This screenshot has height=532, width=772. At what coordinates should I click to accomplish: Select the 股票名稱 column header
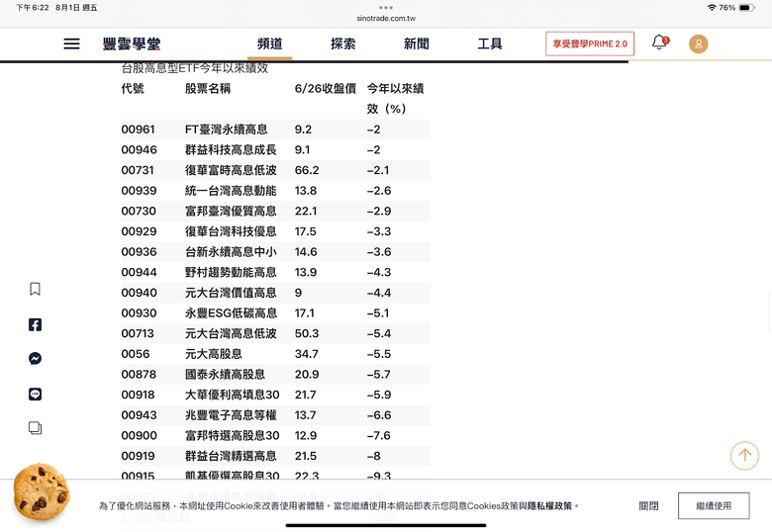pos(208,89)
